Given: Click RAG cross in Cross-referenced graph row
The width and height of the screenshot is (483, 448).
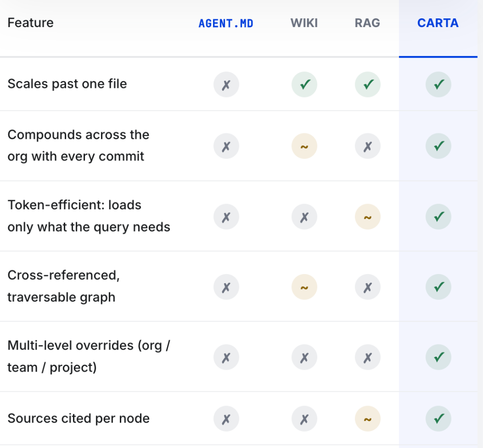Looking at the screenshot, I should pos(368,287).
